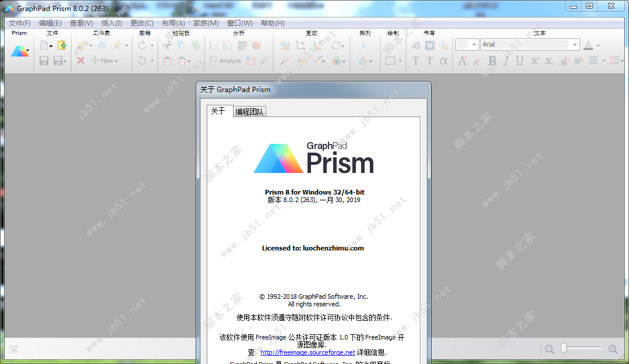Click the red X delete sheet icon

[x=80, y=61]
